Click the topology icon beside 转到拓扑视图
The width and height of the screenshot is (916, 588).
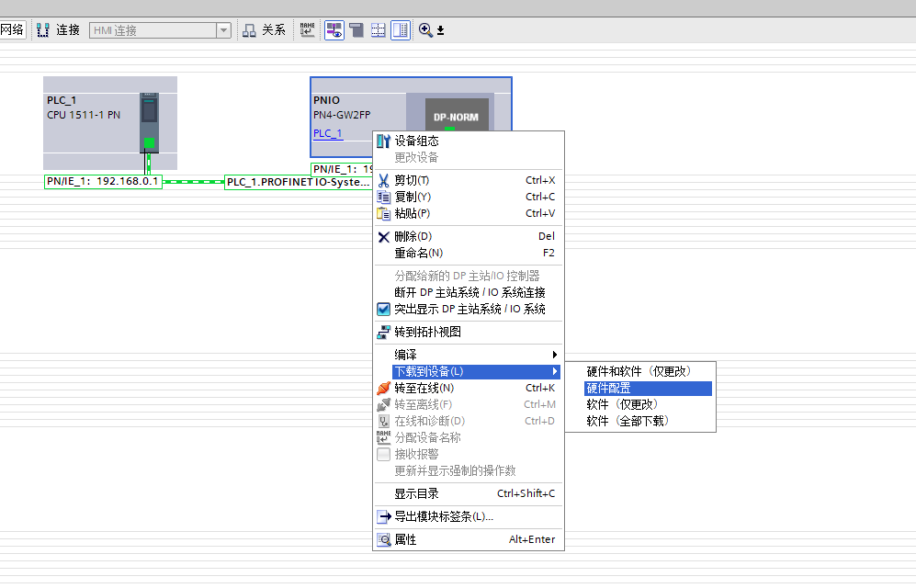(x=383, y=333)
